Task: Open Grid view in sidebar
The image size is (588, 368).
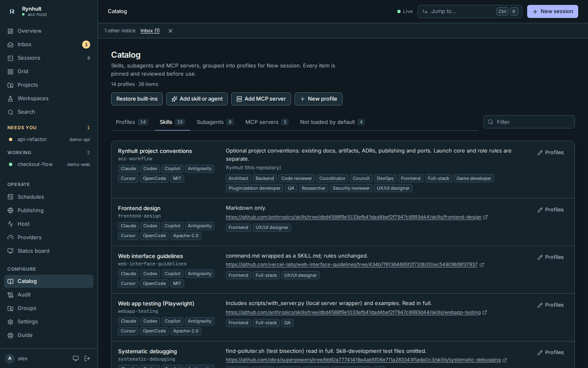Action: click(49, 72)
